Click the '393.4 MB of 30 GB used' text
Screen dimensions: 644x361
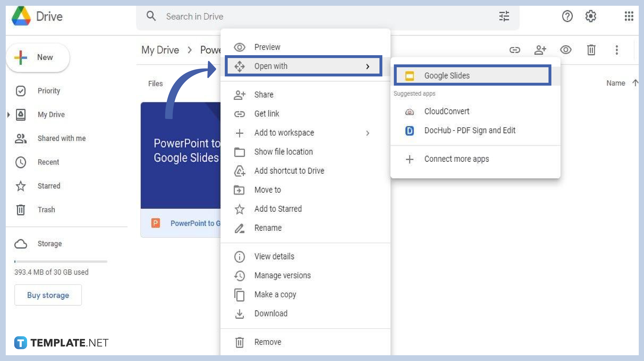click(51, 272)
